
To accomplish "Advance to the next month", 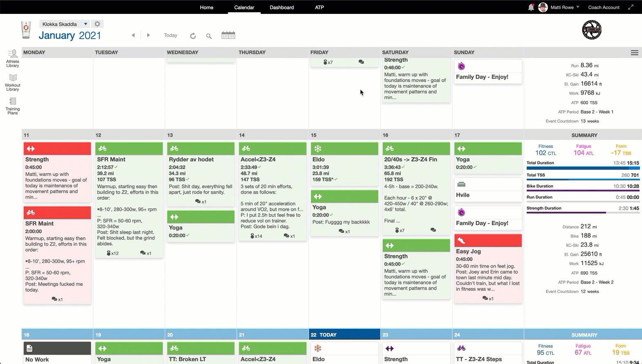I will (148, 36).
